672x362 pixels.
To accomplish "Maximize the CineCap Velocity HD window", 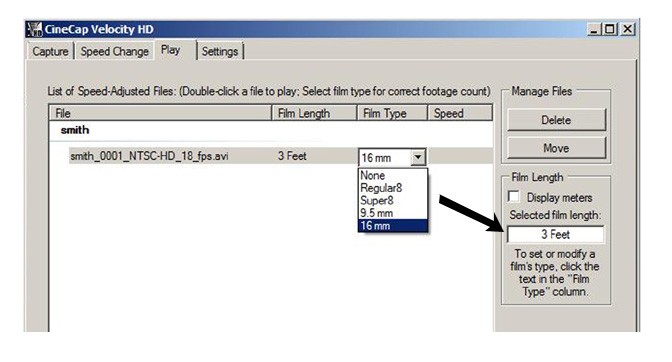I will tap(610, 29).
